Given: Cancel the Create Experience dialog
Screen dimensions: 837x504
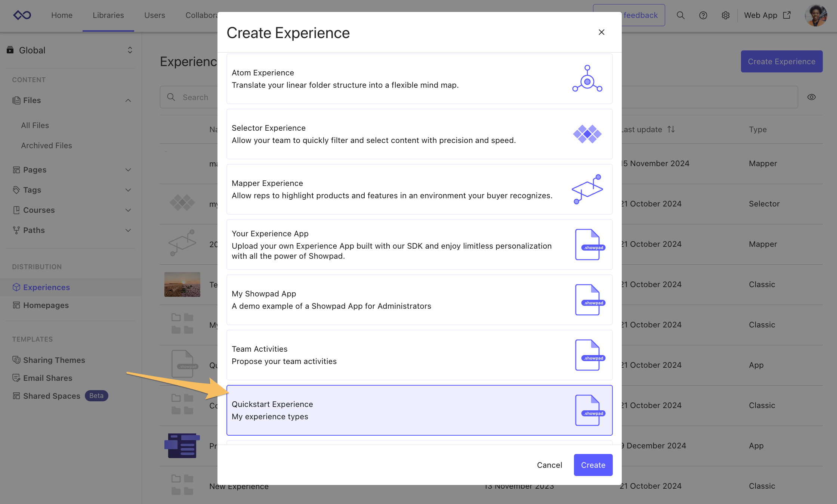Looking at the screenshot, I should pyautogui.click(x=549, y=465).
